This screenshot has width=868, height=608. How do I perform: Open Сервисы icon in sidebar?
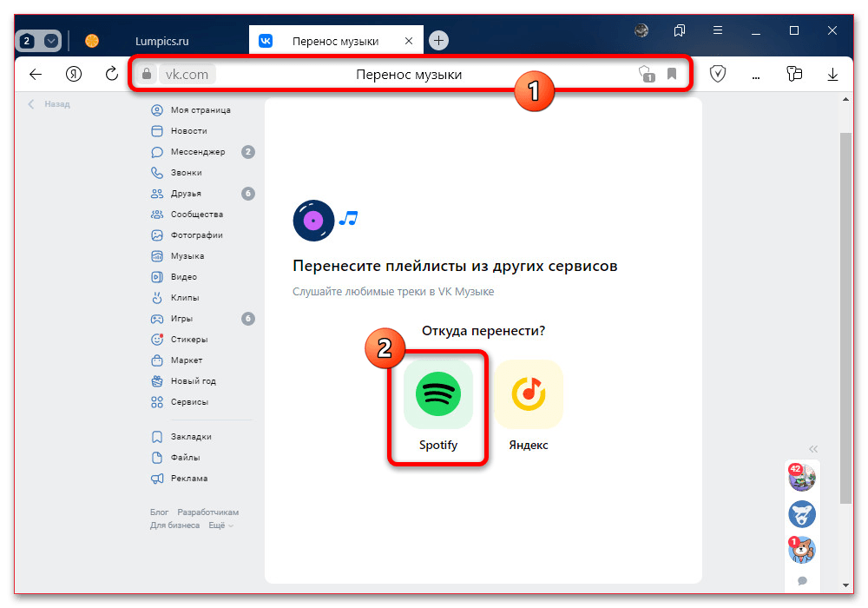(x=157, y=402)
